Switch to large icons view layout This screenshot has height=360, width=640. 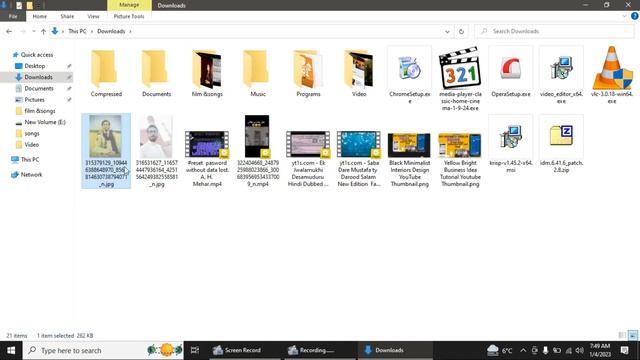pos(633,336)
